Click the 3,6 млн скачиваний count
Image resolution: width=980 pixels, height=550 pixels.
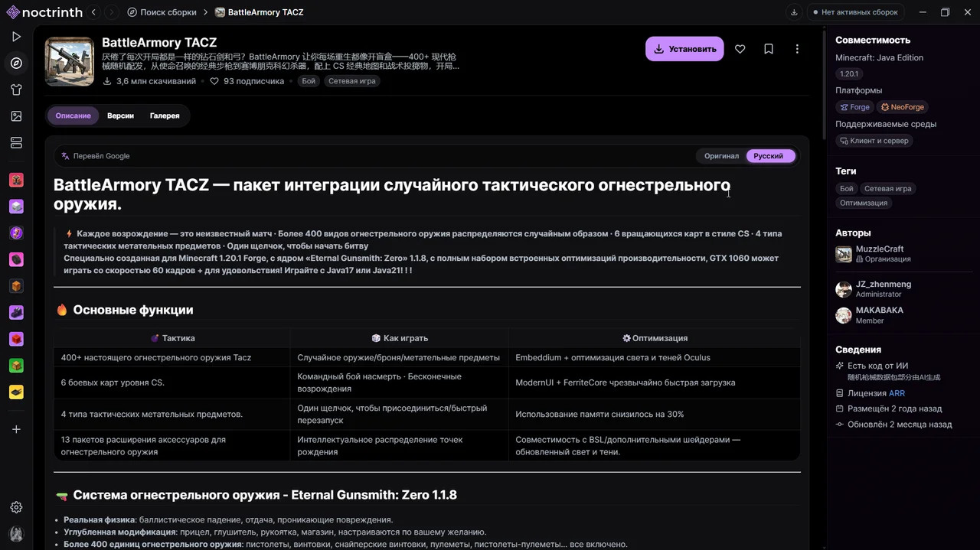tap(149, 81)
